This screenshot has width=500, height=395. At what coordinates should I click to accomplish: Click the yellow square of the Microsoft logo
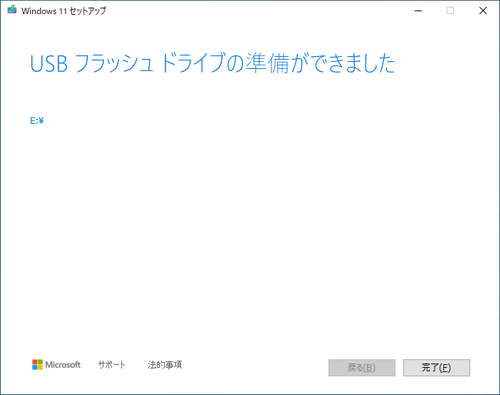pos(40,367)
